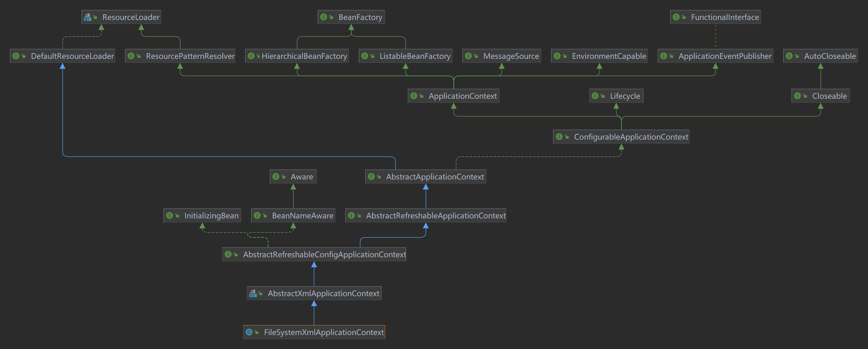Select the FileSystemXmlApplicationContext label text
This screenshot has width=868, height=349.
point(324,333)
